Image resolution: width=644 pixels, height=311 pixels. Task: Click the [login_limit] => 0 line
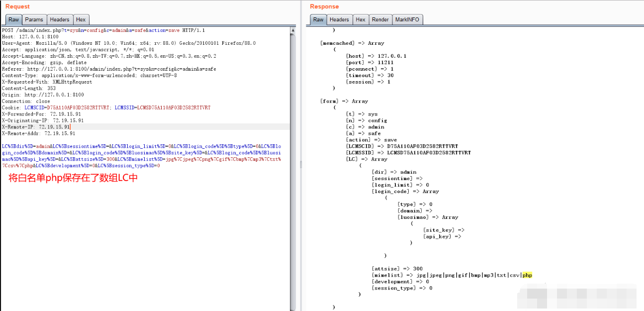coord(400,186)
